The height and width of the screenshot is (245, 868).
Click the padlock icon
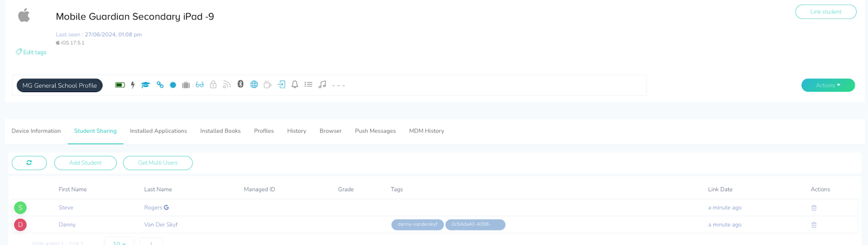tap(213, 85)
